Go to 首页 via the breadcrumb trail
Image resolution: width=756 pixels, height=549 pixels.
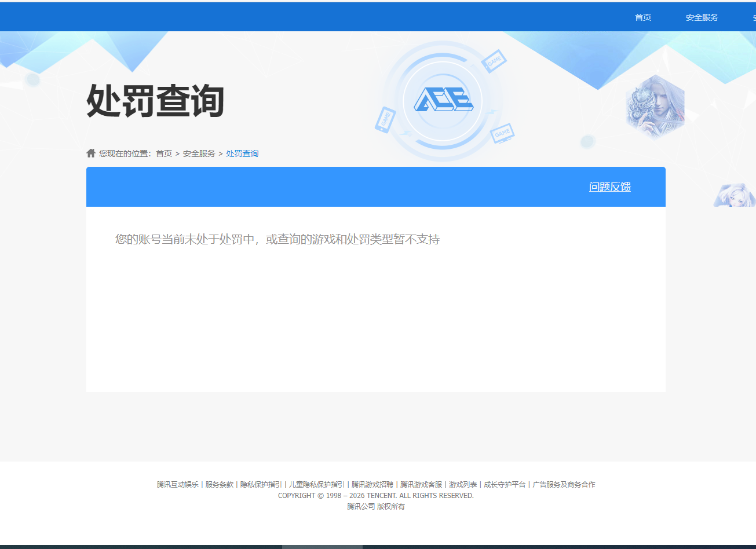click(x=164, y=153)
